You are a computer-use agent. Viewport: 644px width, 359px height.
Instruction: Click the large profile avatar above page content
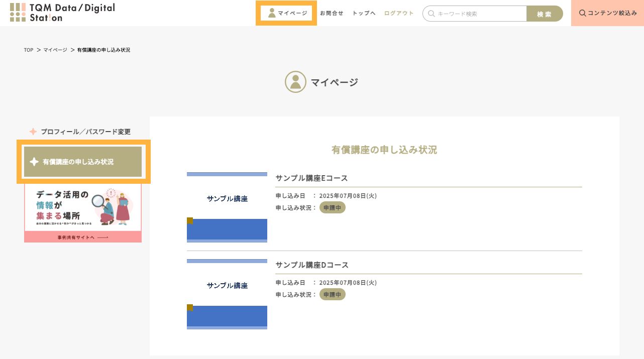click(295, 82)
